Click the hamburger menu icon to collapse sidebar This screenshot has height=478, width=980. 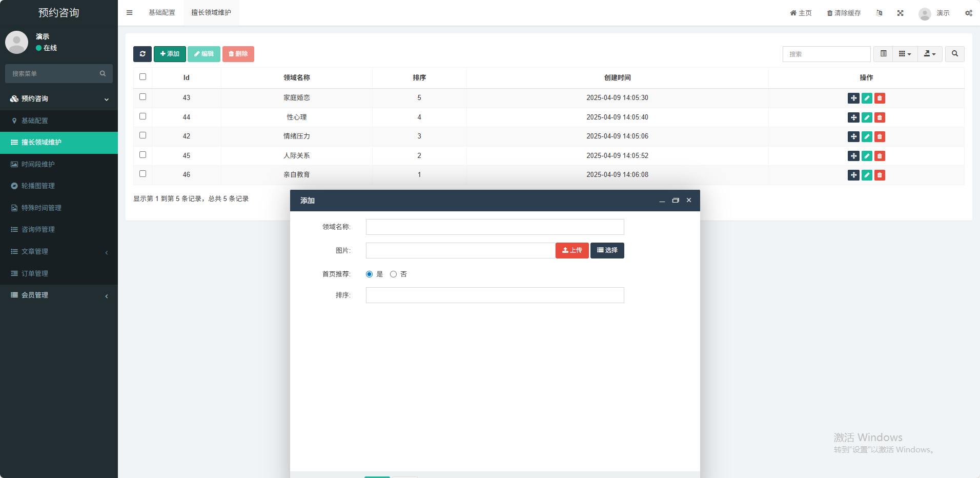130,13
